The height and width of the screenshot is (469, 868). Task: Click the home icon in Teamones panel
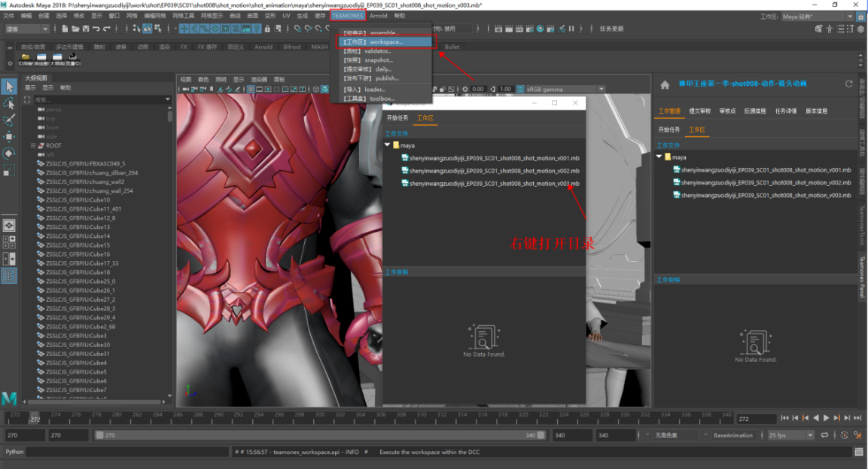point(665,84)
